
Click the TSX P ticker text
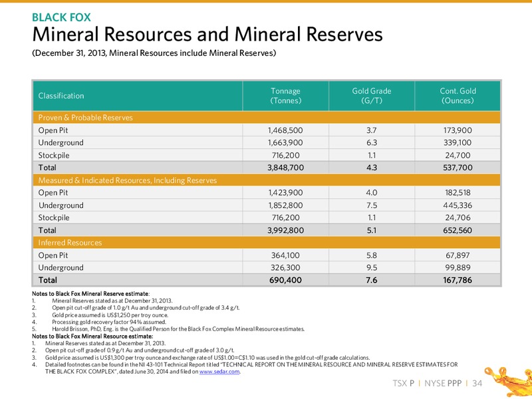(404, 384)
